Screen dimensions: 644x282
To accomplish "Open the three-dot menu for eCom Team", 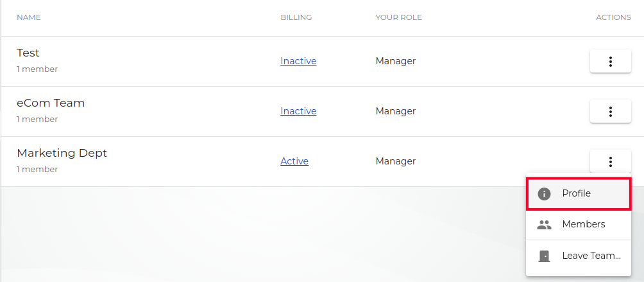I will 610,112.
